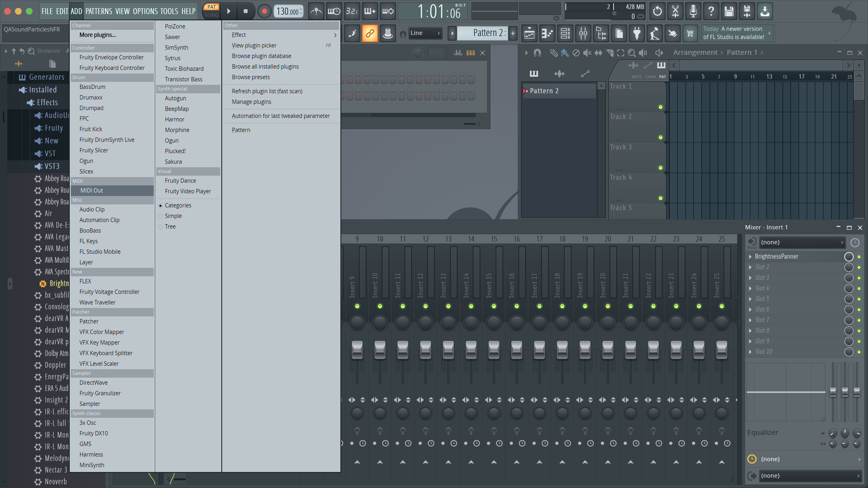
Task: Expand the Effect submenu
Action: [x=281, y=35]
